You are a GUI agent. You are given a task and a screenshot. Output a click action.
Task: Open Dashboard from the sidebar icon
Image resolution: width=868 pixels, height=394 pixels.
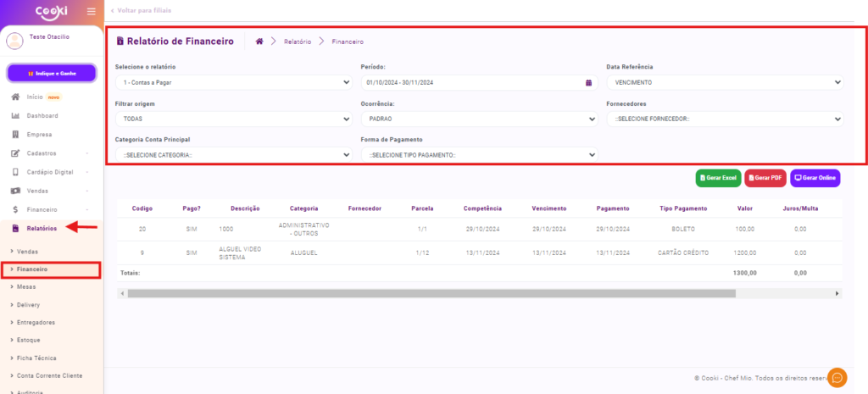tap(15, 115)
